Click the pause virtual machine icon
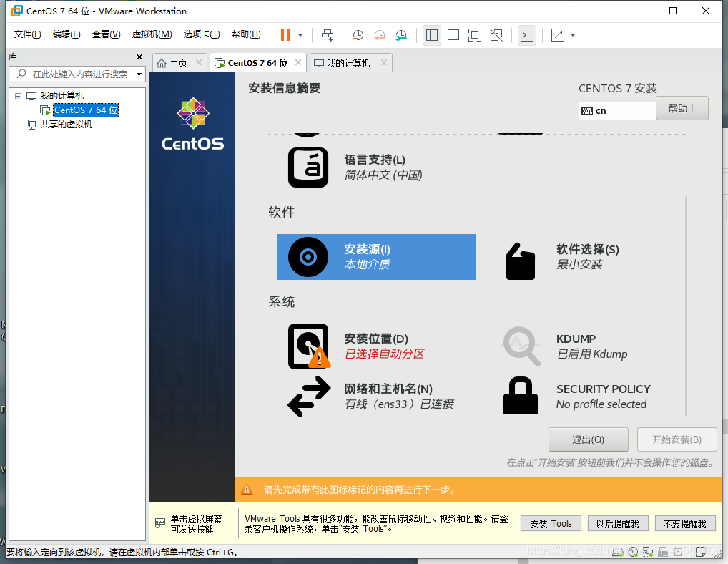The image size is (728, 564). click(x=285, y=35)
